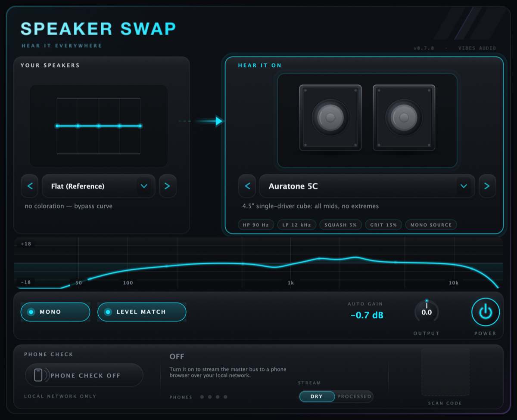
Task: Click the right Auratone speaker cabinet image
Action: [x=404, y=118]
